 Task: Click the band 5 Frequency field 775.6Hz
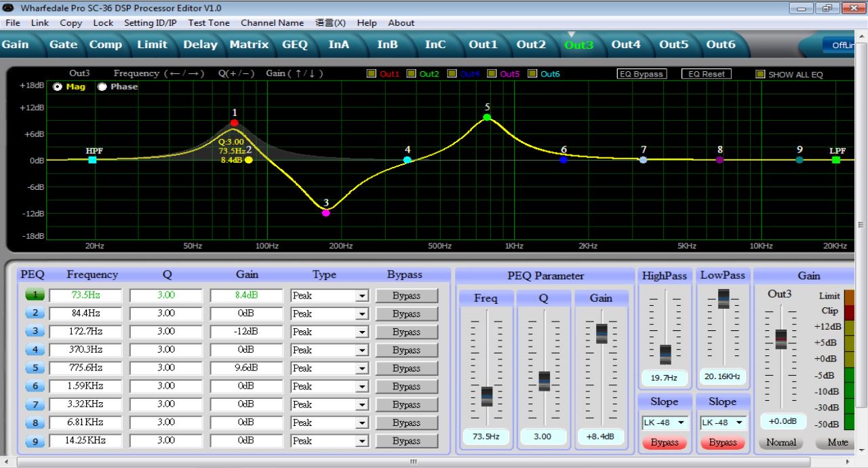click(x=85, y=368)
